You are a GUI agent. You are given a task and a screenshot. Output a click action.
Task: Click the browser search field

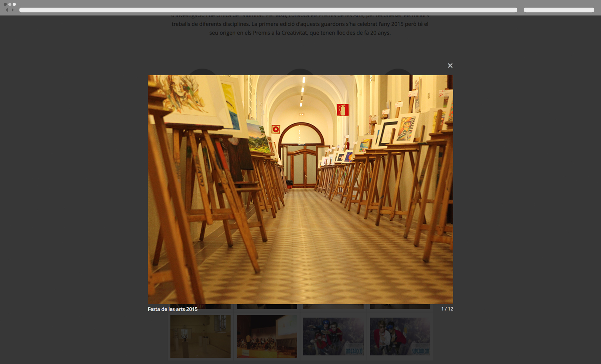click(x=559, y=10)
